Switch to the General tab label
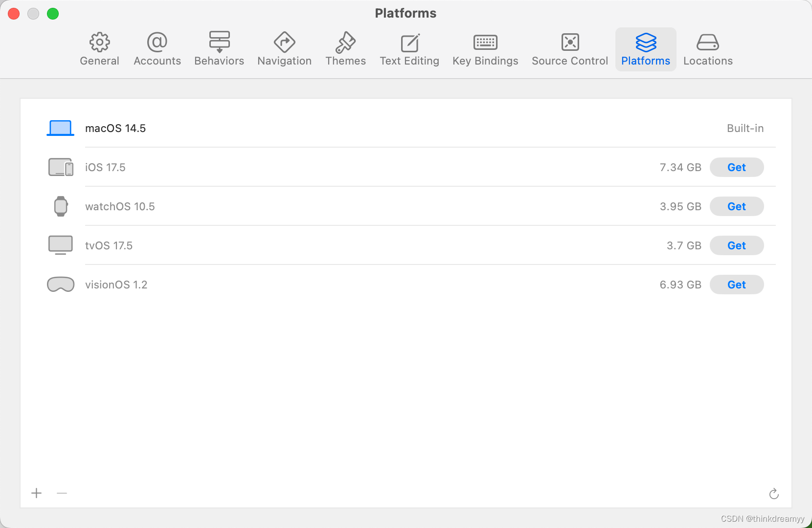The width and height of the screenshot is (812, 528). [99, 61]
